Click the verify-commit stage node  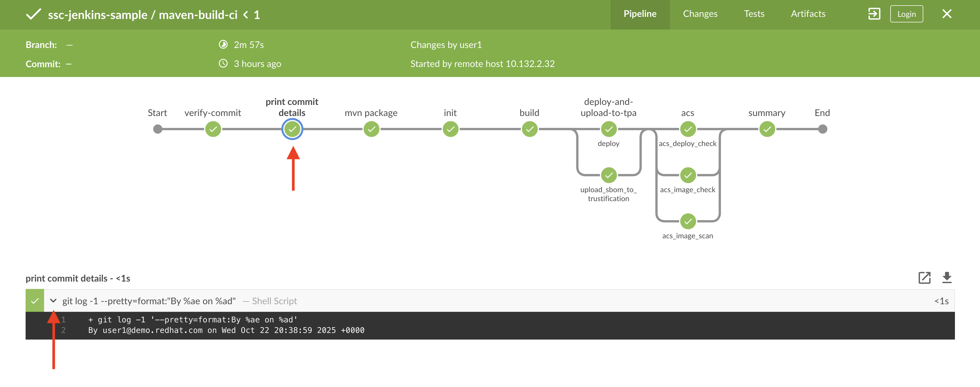213,129
